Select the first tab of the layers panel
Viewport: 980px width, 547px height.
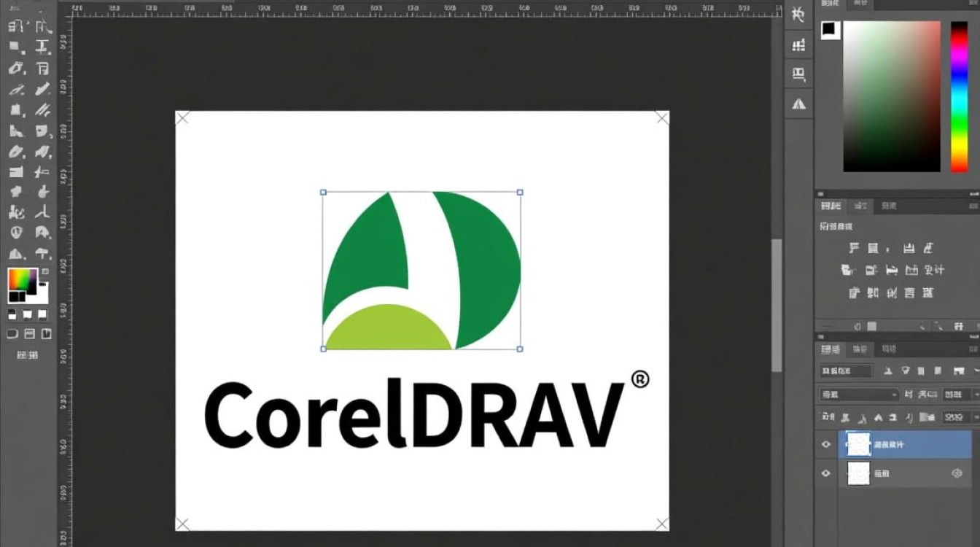click(x=831, y=349)
